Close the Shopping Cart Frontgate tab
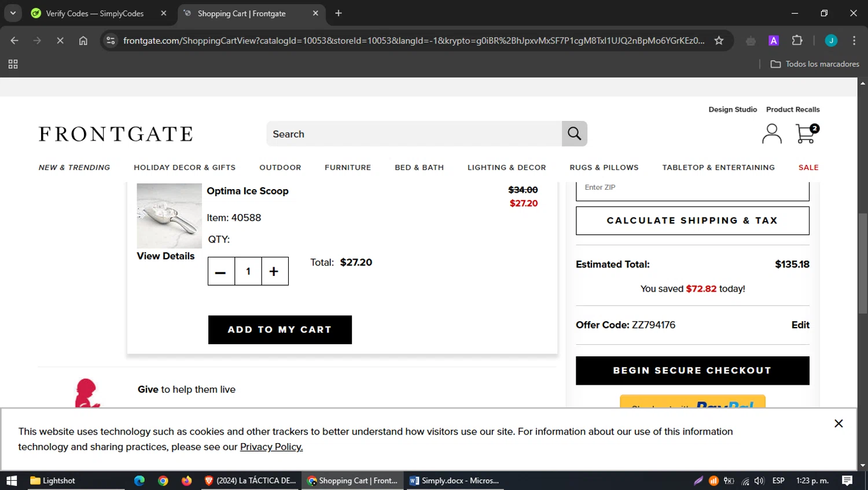The image size is (868, 490). 315,13
